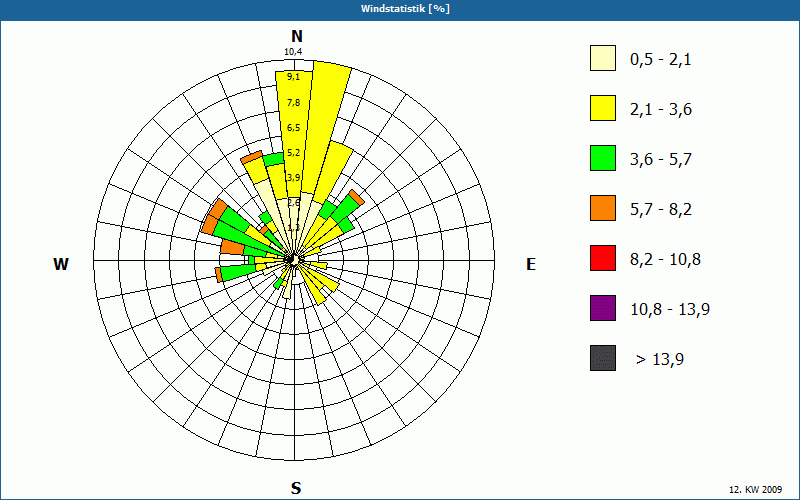The image size is (800, 500).
Task: Click the black center point of the wind rose
Action: click(x=292, y=260)
